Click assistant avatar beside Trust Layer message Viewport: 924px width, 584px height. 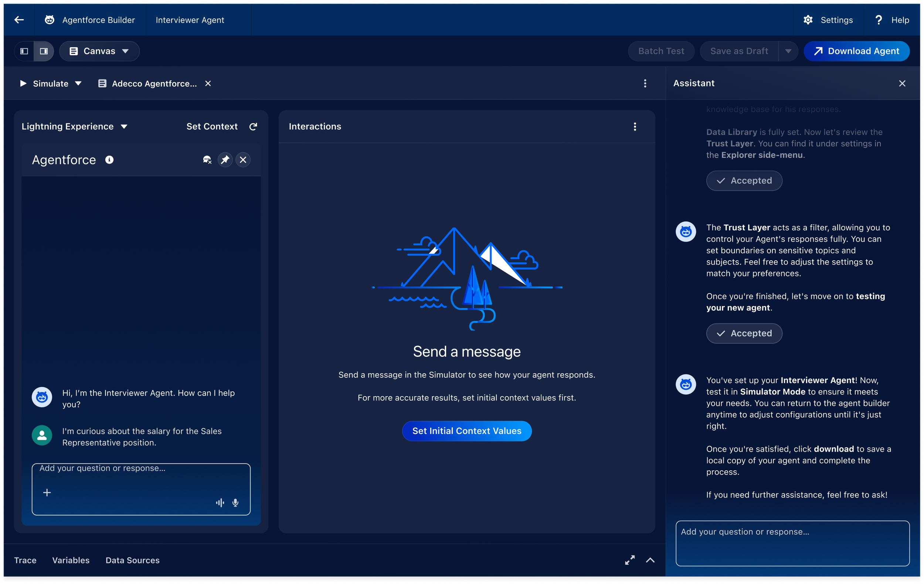[686, 231]
